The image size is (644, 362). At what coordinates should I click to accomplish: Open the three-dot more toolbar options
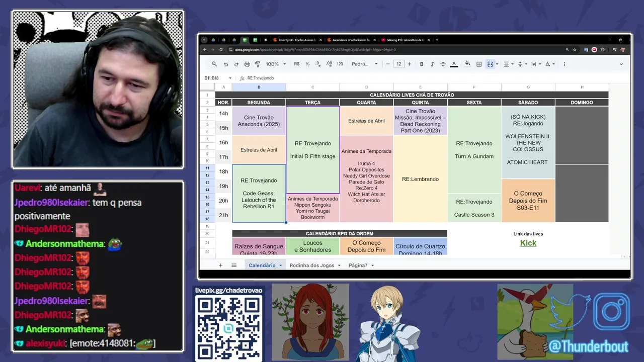(564, 64)
